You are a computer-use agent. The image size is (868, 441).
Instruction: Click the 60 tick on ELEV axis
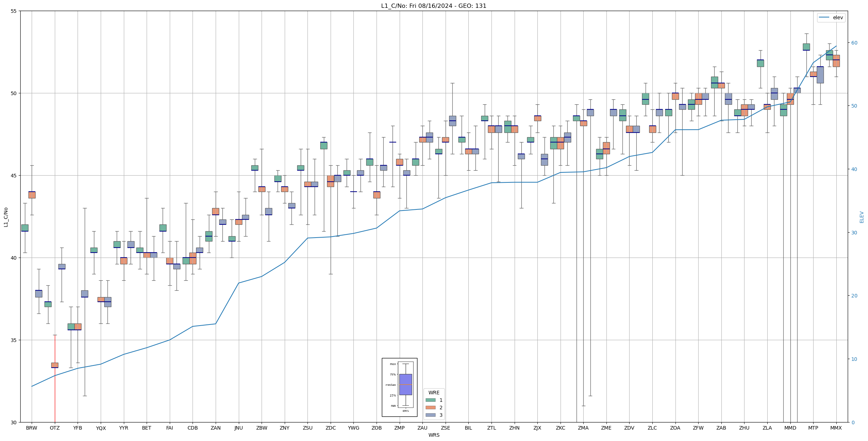click(x=854, y=43)
